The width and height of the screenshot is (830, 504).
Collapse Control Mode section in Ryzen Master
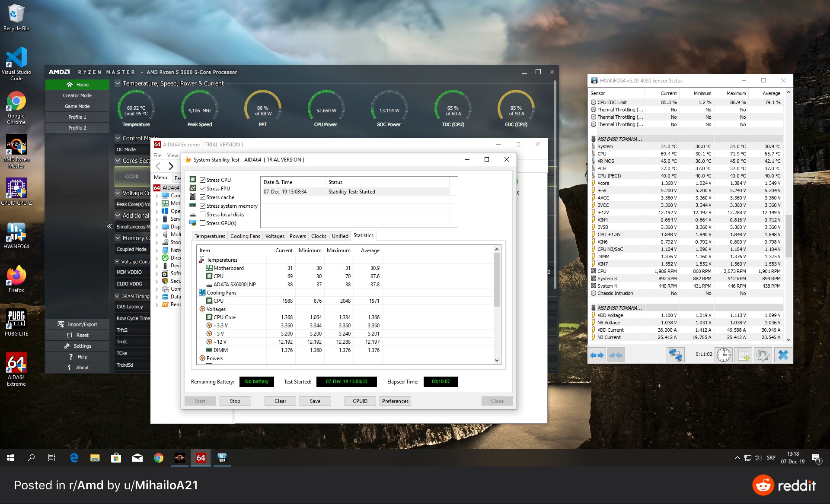pyautogui.click(x=118, y=138)
